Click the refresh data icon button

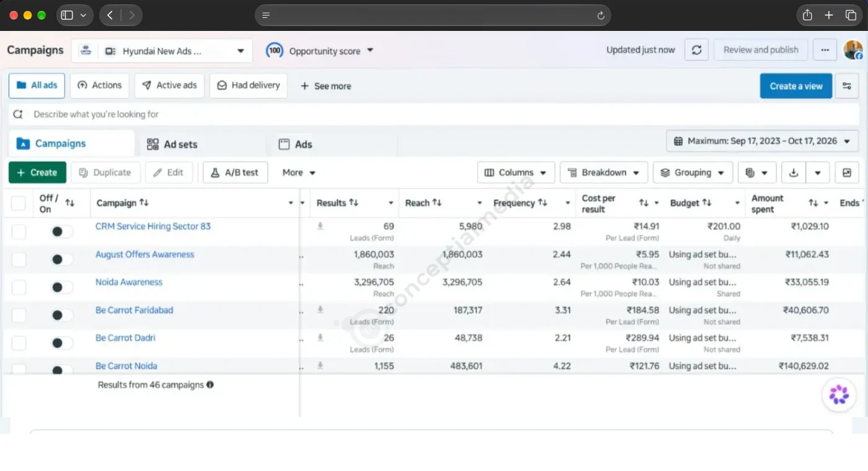[696, 50]
